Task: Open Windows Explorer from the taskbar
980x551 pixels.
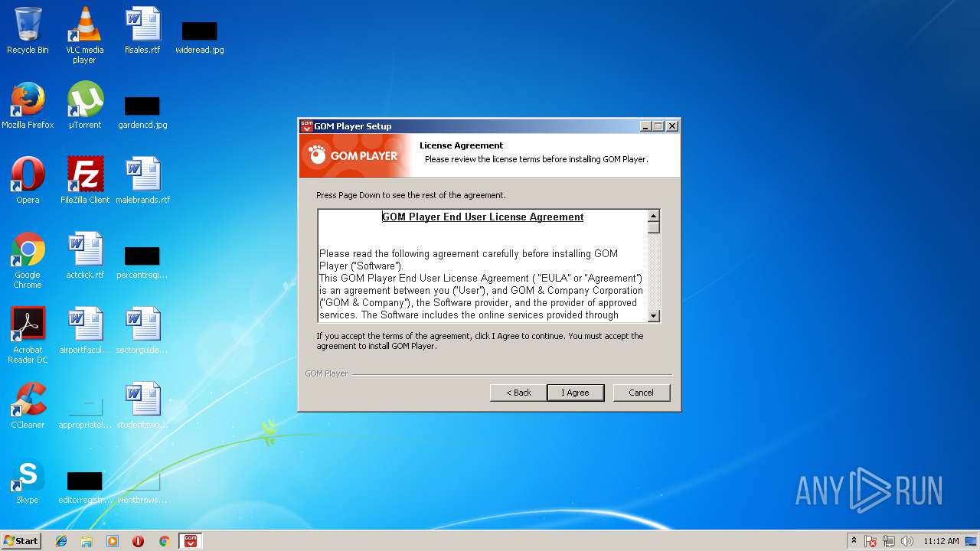Action: 87,541
